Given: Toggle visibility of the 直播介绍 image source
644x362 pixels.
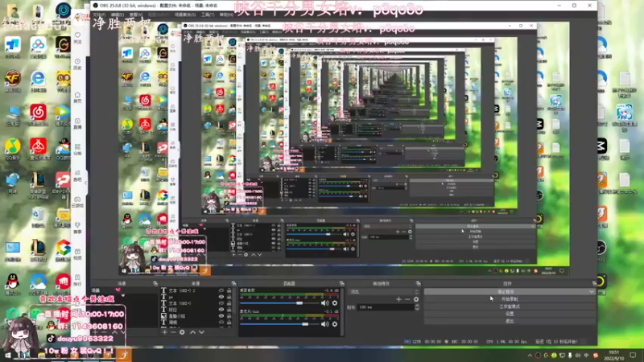Looking at the screenshot, I should [221, 316].
